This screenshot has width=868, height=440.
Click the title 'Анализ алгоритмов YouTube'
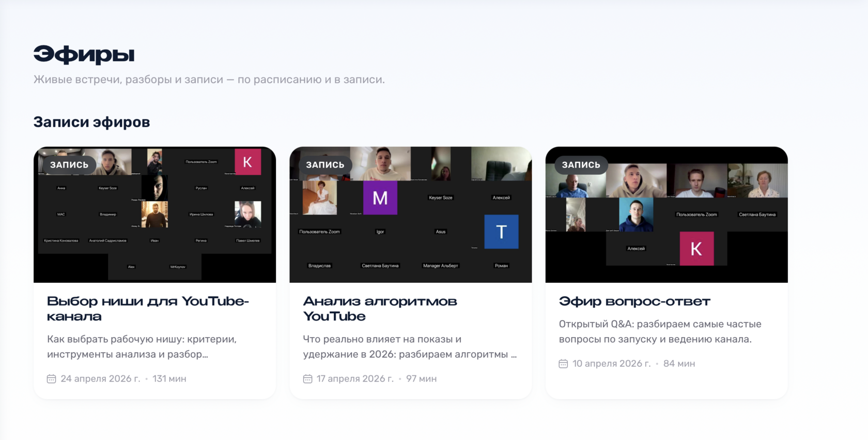(380, 309)
